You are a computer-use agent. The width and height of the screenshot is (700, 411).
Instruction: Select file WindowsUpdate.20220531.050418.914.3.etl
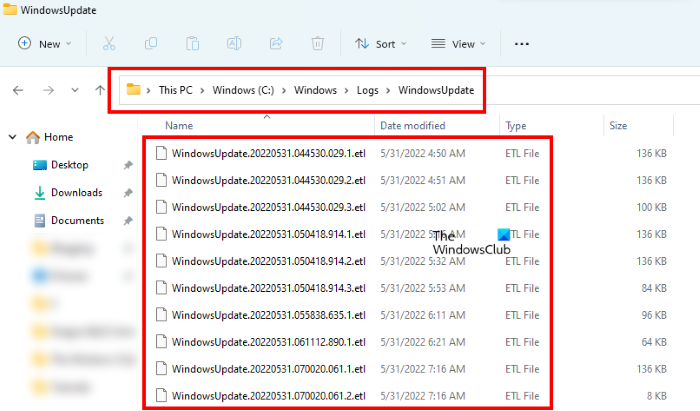pos(269,288)
